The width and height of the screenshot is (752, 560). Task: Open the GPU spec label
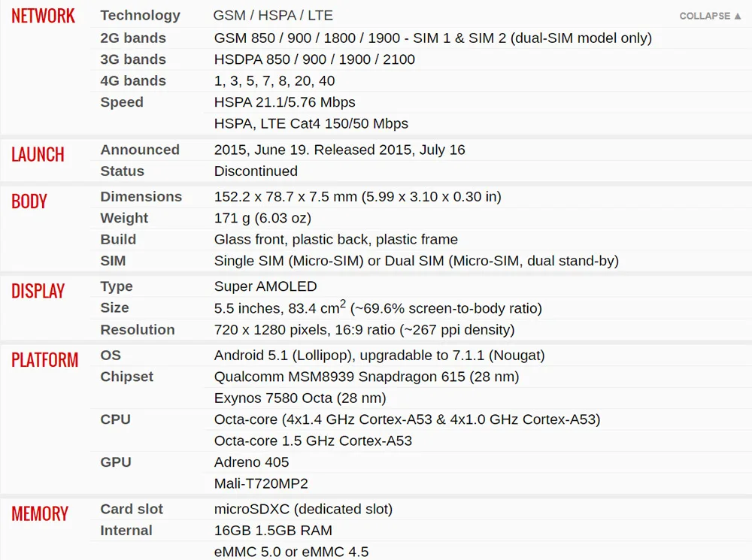pos(116,462)
